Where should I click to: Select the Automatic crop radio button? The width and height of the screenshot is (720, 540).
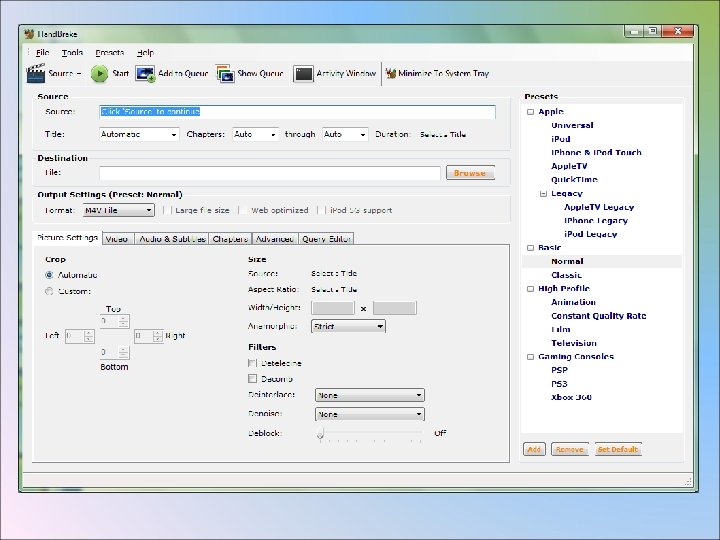click(49, 275)
